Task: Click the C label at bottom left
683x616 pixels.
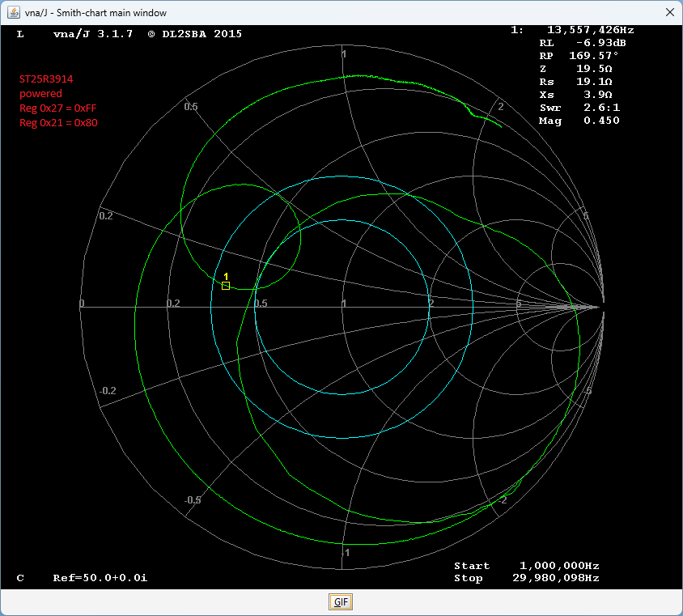Action: tap(20, 578)
